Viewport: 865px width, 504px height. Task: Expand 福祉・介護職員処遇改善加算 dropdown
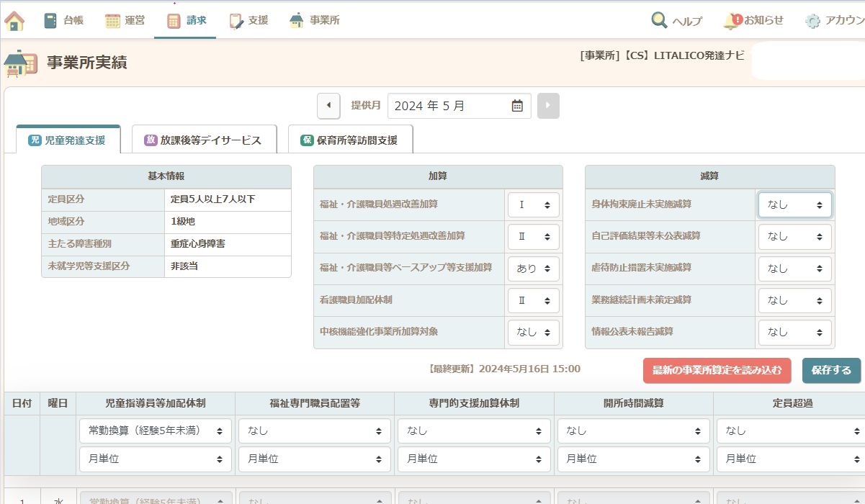(533, 205)
